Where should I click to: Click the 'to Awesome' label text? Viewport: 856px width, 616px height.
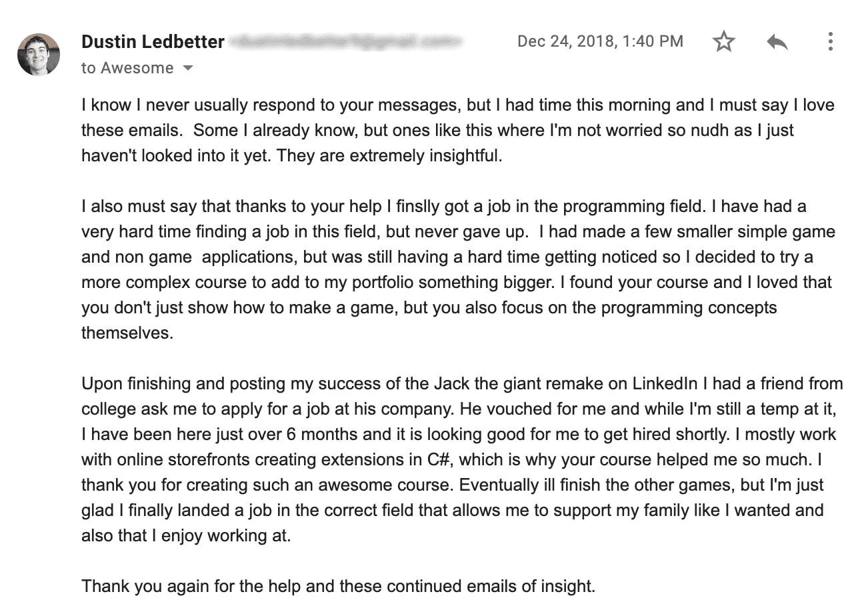tap(125, 67)
